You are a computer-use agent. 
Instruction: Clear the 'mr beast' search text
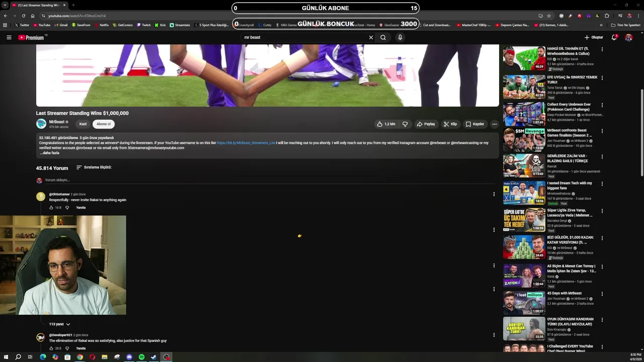pyautogui.click(x=371, y=37)
